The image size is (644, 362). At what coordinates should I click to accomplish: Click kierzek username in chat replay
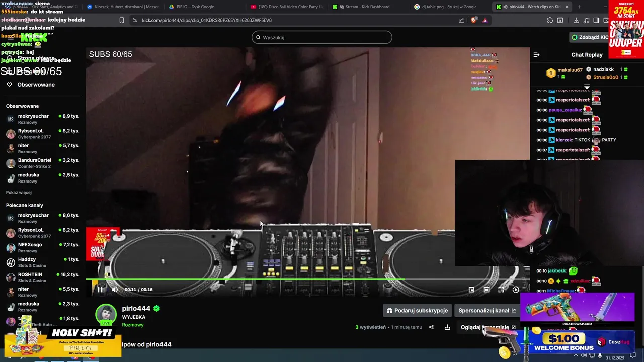[564, 140]
